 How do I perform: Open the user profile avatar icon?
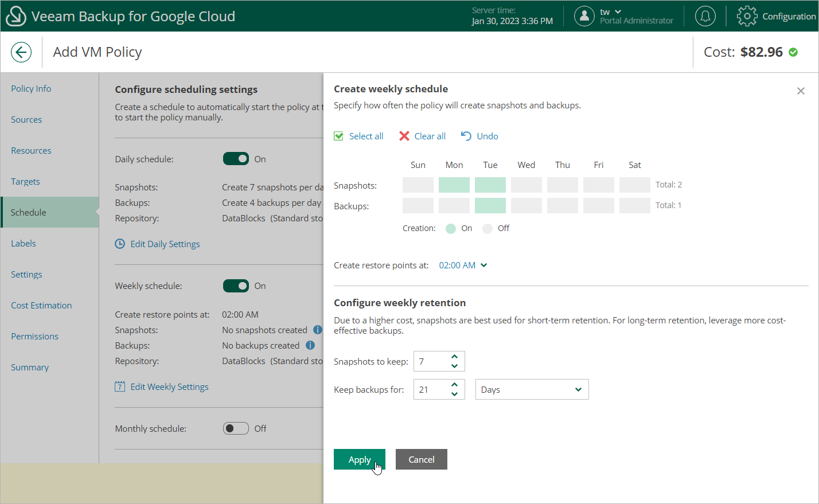click(584, 16)
